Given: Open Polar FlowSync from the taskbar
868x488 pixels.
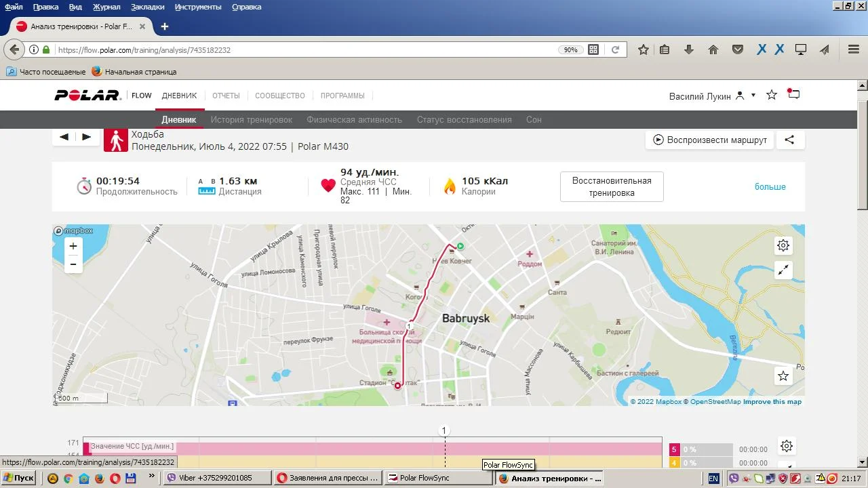Looking at the screenshot, I should click(x=438, y=478).
